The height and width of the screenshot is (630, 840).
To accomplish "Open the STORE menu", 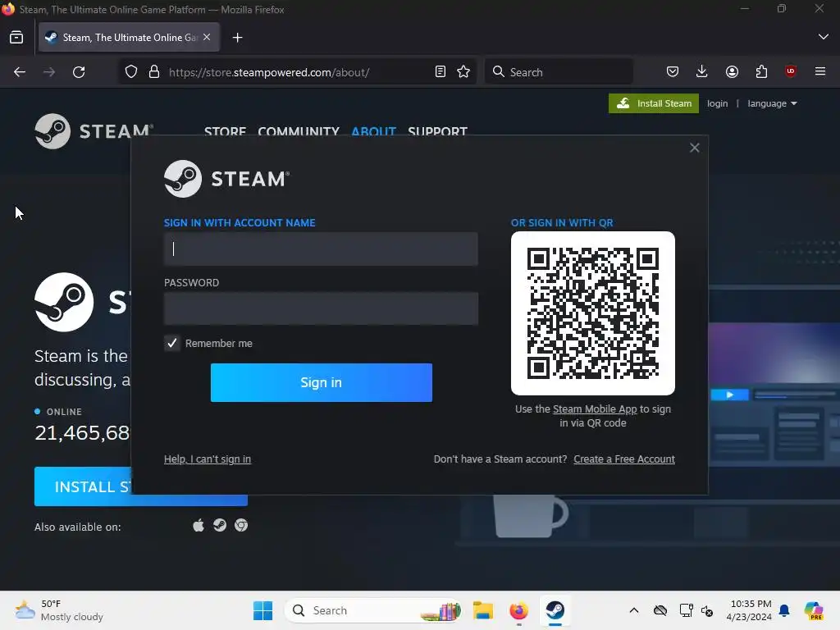I will click(225, 131).
